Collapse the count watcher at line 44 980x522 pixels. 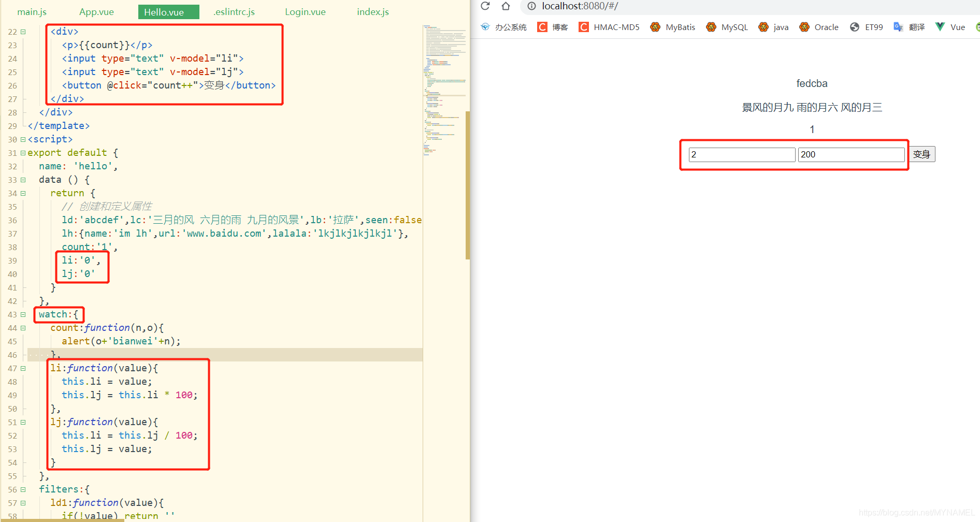click(x=23, y=328)
